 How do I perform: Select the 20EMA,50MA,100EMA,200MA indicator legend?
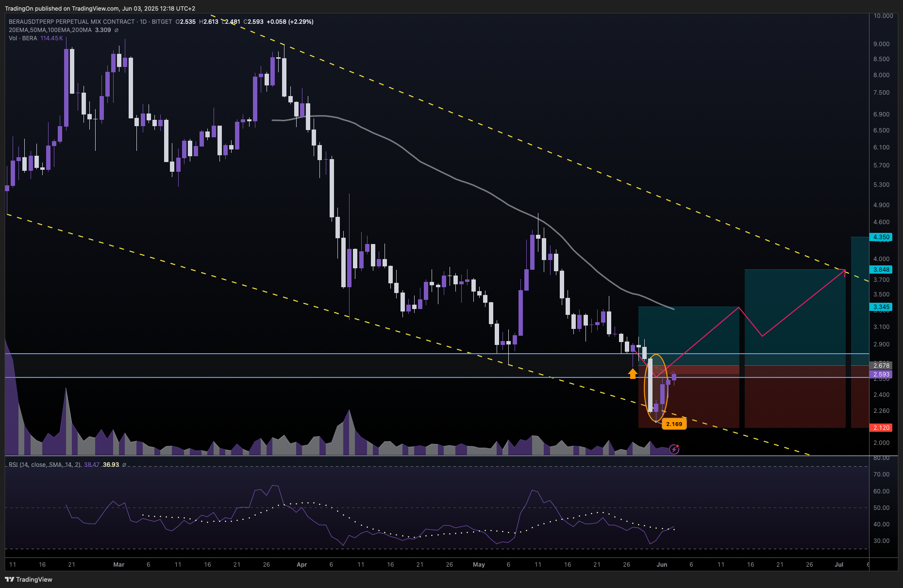(50, 30)
